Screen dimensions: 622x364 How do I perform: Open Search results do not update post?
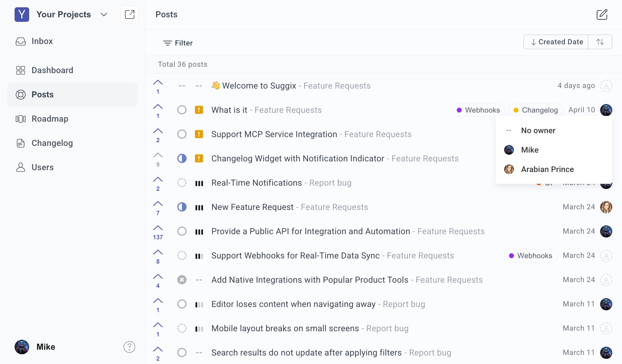[x=306, y=352]
